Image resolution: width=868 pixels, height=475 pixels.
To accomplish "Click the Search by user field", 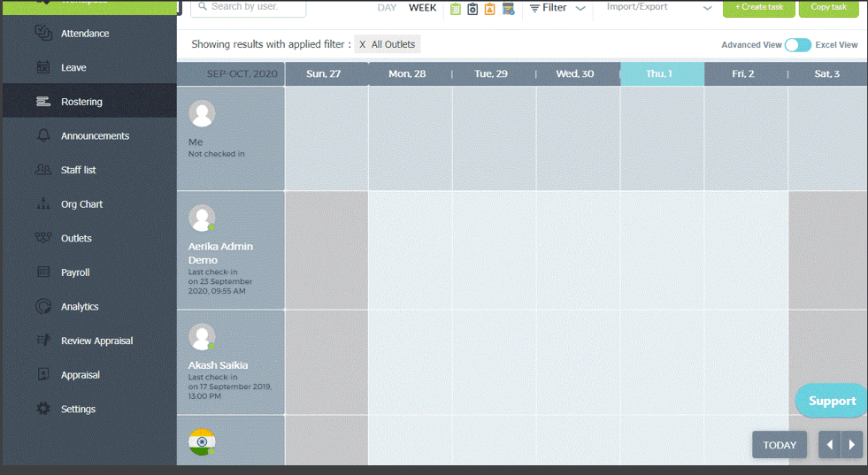I will (x=249, y=8).
